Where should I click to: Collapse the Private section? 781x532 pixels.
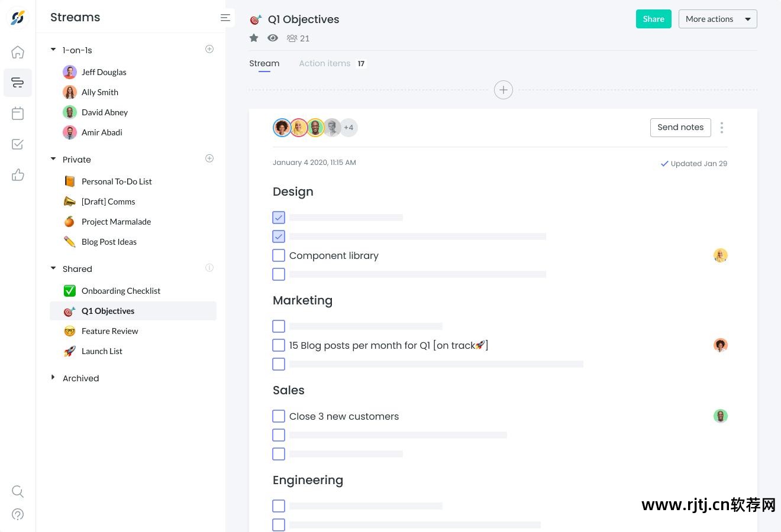(x=53, y=159)
